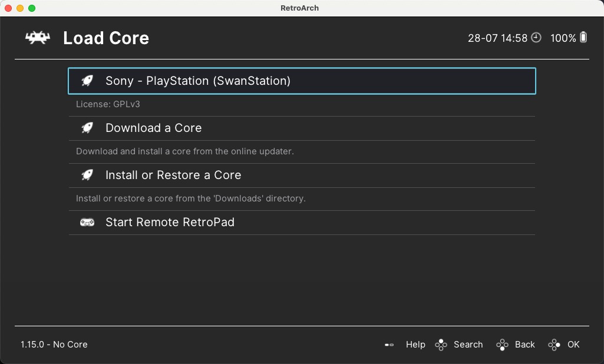Click the gamepad icon beside Start Remote RetroPad
This screenshot has width=604, height=364.
[87, 223]
